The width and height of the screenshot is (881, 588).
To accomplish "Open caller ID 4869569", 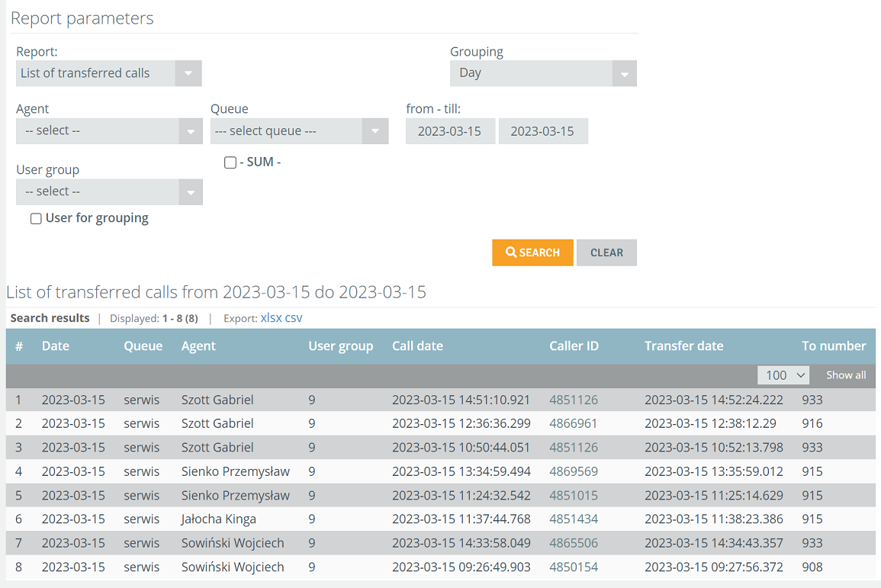I will point(574,472).
